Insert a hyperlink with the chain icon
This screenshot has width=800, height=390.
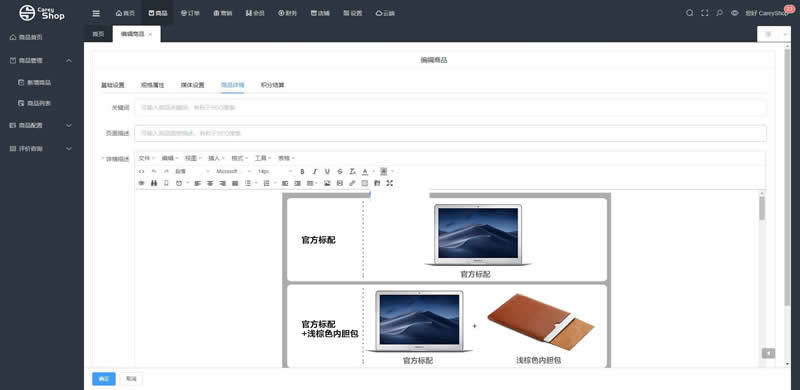click(352, 183)
